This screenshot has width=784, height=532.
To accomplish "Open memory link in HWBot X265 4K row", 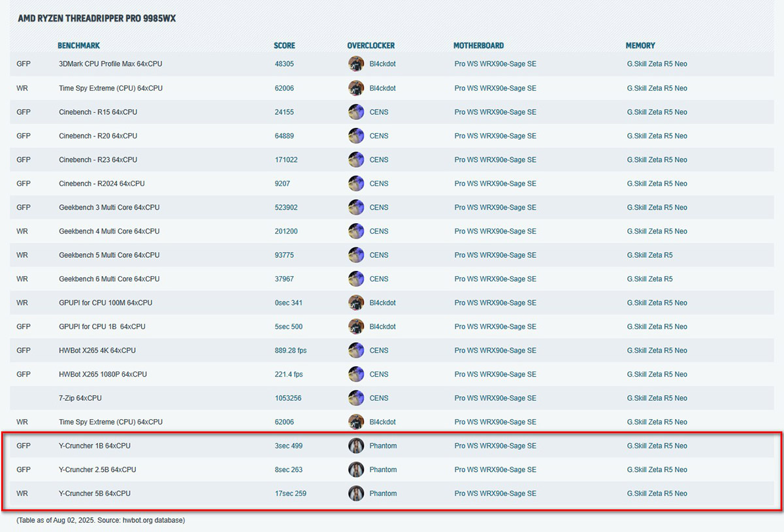I will click(657, 350).
